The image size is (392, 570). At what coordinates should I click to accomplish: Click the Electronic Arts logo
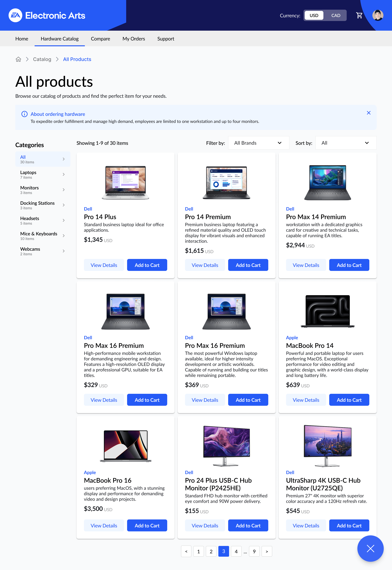(x=47, y=15)
